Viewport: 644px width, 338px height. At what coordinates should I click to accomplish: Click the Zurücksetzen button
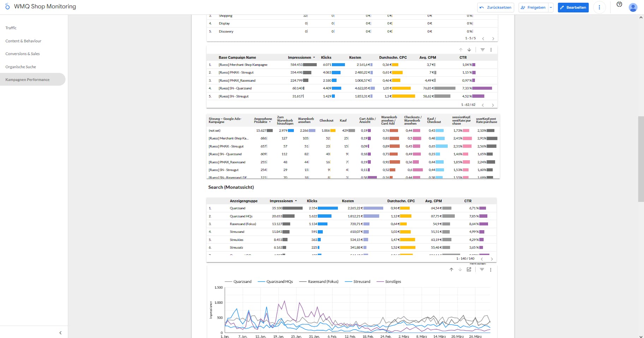tap(496, 7)
